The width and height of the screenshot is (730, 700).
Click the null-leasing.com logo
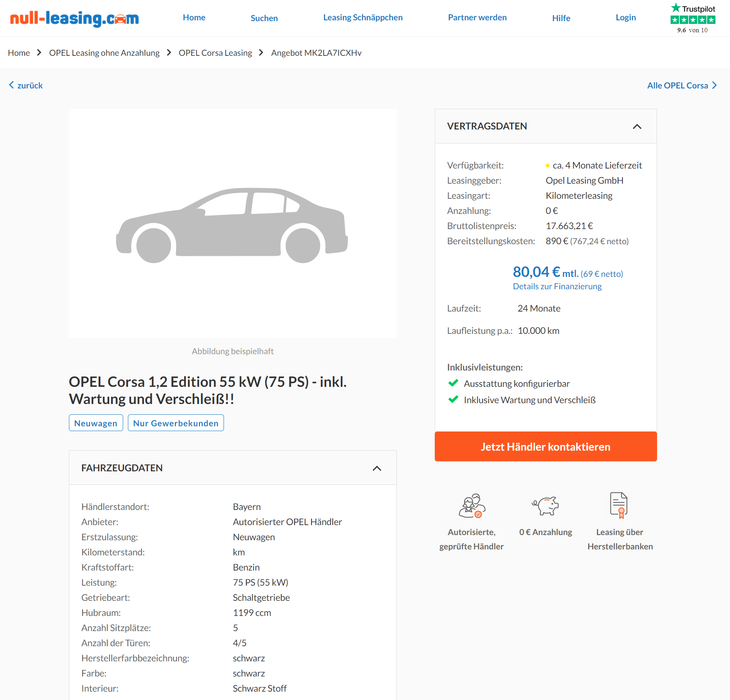click(75, 18)
